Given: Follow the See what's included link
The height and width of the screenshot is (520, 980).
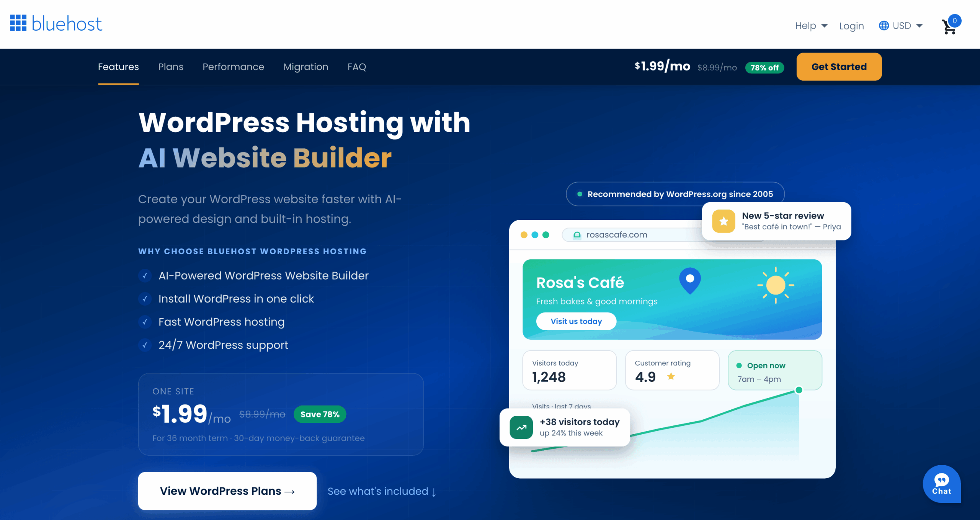Looking at the screenshot, I should 382,491.
